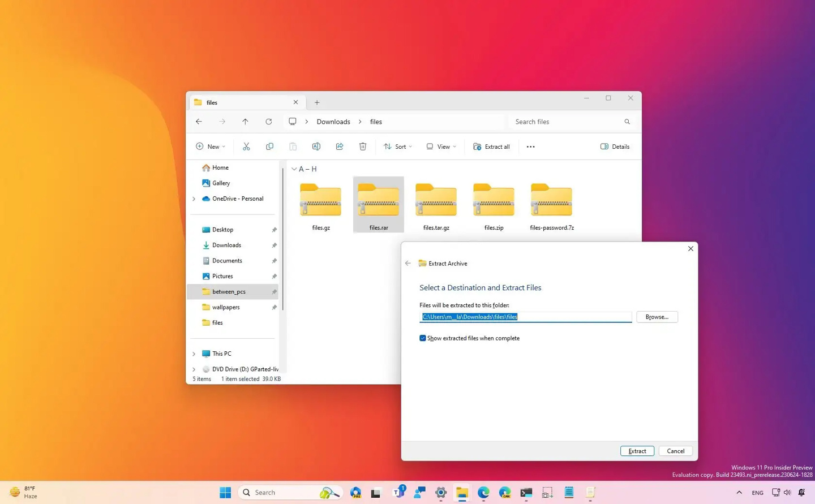Screen dimensions: 815x504
Task: Share files.rar using the share icon
Action: tap(339, 147)
